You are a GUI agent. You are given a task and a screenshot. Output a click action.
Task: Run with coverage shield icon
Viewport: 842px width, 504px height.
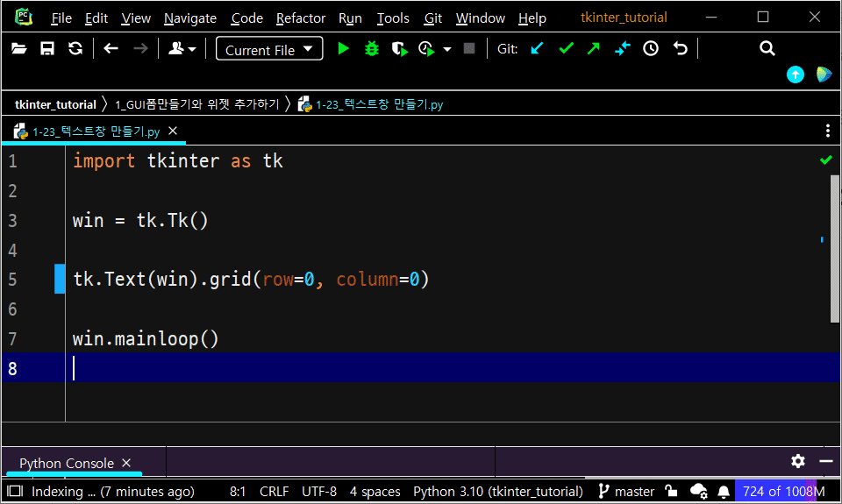coord(400,49)
